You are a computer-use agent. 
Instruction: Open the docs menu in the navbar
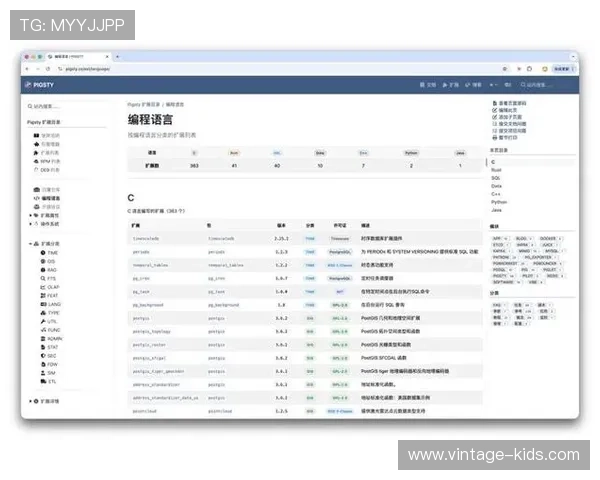pyautogui.click(x=428, y=85)
